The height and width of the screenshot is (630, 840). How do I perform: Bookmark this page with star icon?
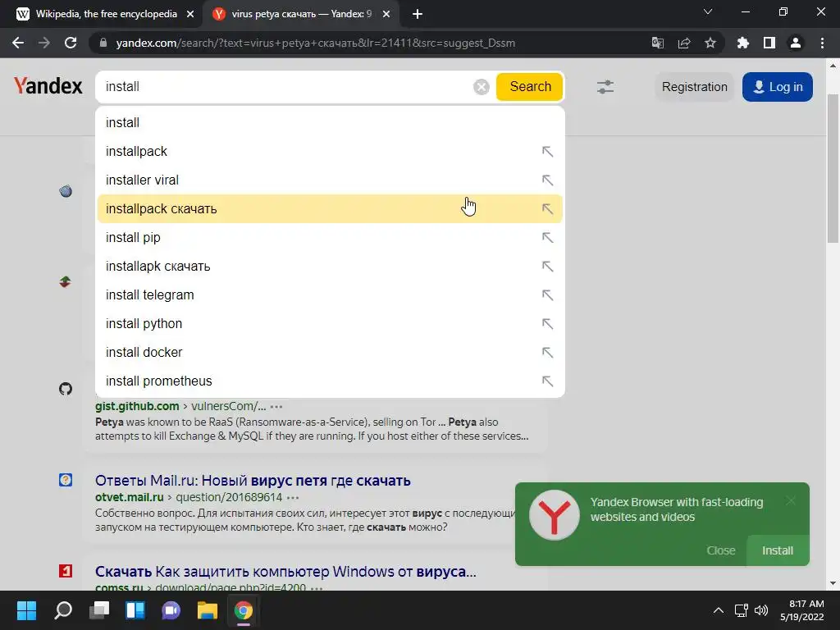(x=710, y=43)
